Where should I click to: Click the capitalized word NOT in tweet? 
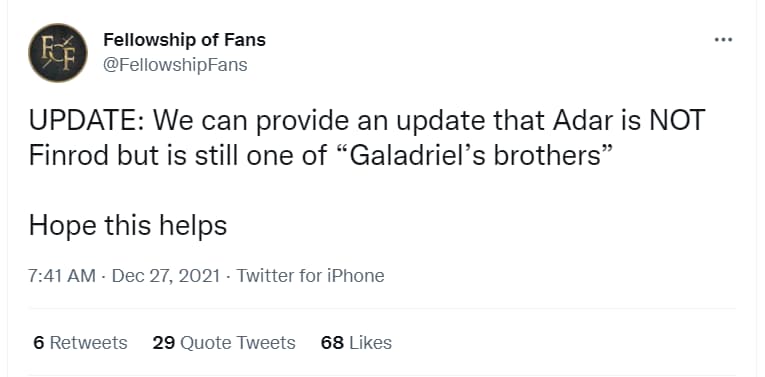coord(677,120)
